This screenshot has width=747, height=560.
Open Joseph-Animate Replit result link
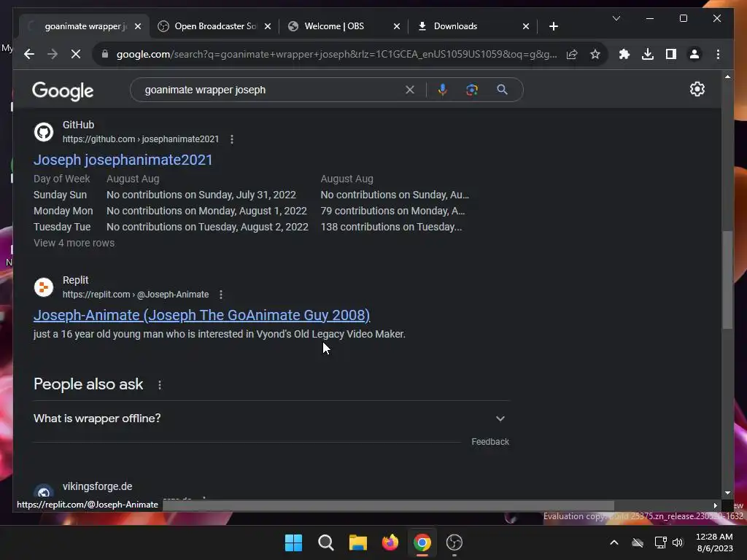(x=201, y=315)
